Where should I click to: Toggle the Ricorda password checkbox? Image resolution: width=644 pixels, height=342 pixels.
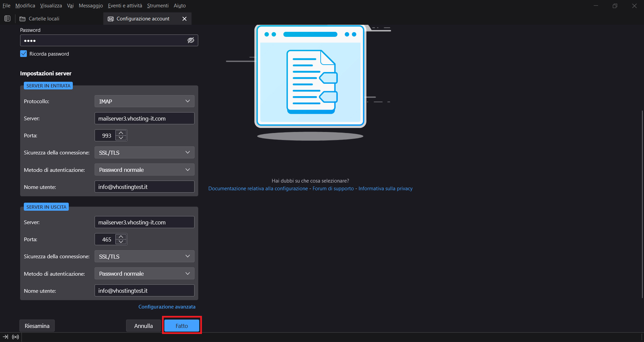tap(23, 54)
